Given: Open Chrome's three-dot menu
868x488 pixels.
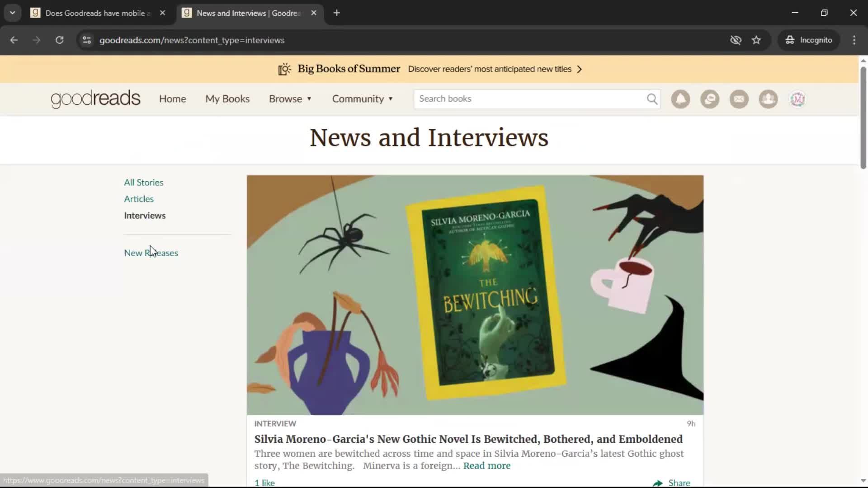Looking at the screenshot, I should 854,40.
